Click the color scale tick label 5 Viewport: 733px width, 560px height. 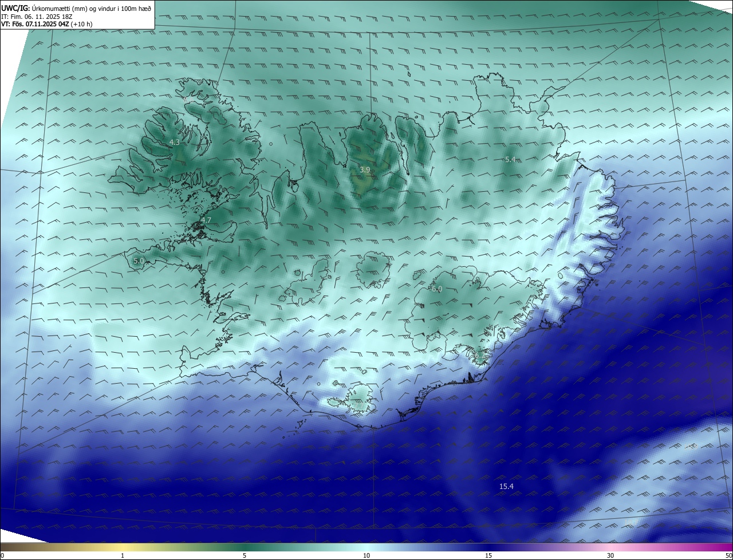(245, 555)
